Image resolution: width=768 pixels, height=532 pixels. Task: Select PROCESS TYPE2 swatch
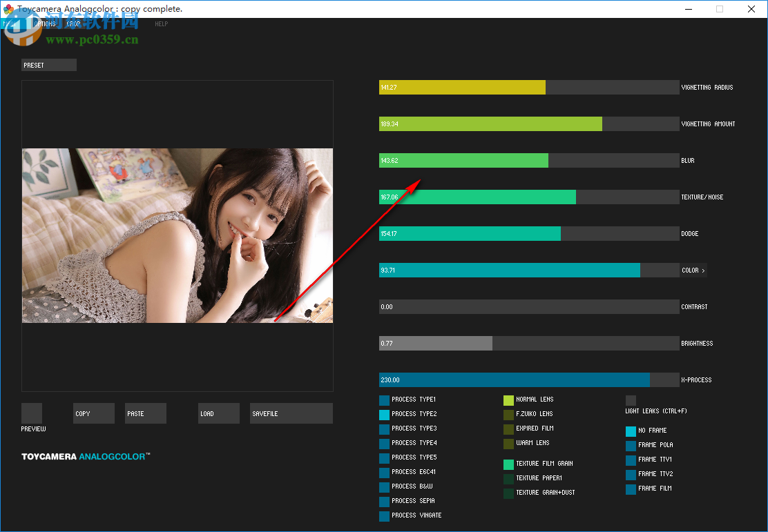385,415
